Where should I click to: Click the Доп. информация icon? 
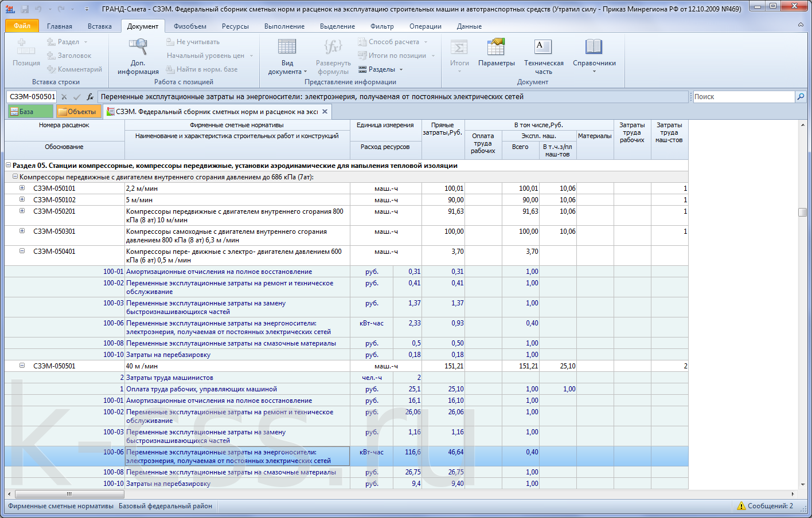(x=138, y=56)
